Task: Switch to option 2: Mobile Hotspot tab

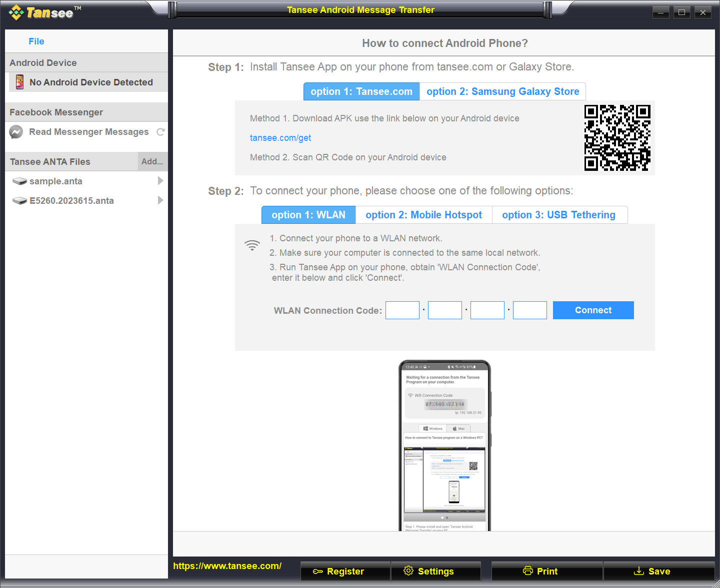Action: tap(424, 215)
